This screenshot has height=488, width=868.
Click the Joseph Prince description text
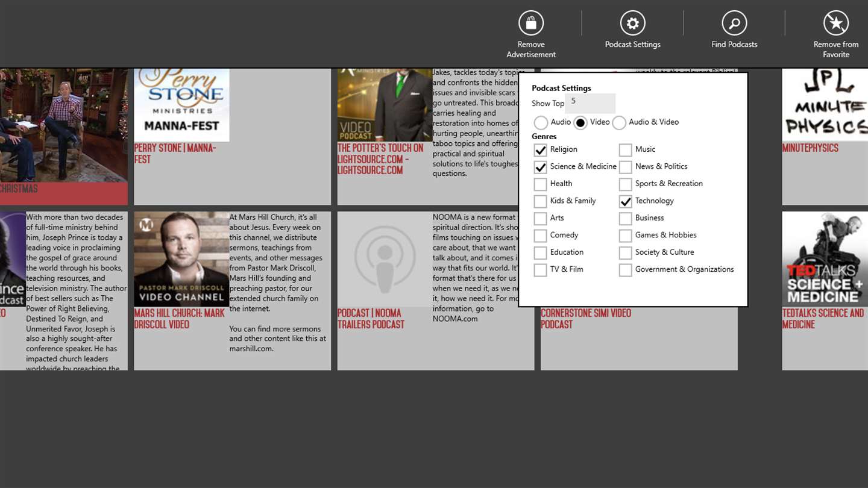pos(77,291)
